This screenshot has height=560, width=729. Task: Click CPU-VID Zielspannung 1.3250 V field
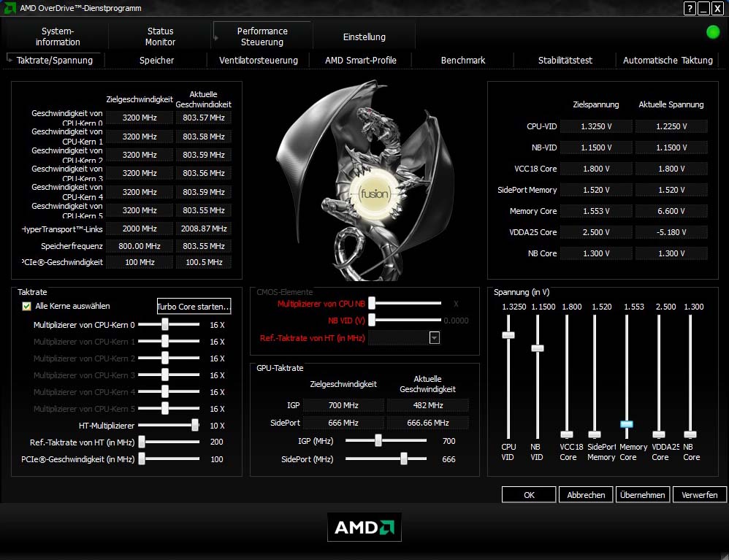tap(596, 126)
